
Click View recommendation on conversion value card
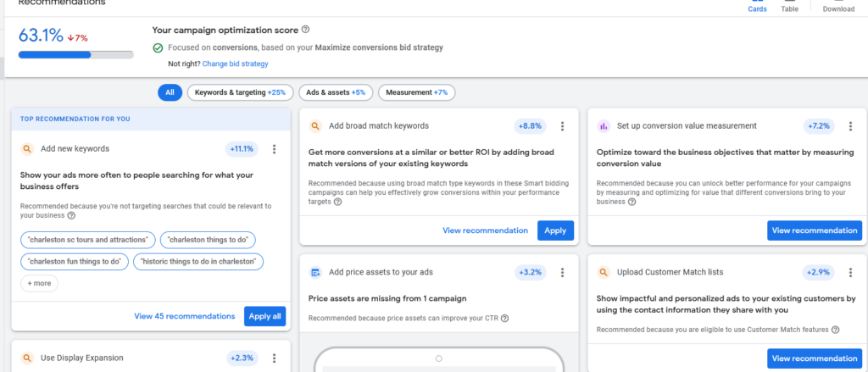(x=815, y=230)
